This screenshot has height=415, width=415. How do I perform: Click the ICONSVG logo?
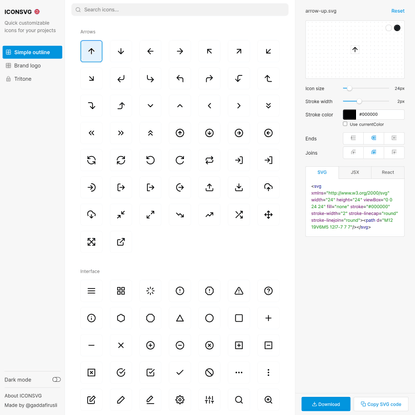point(22,12)
